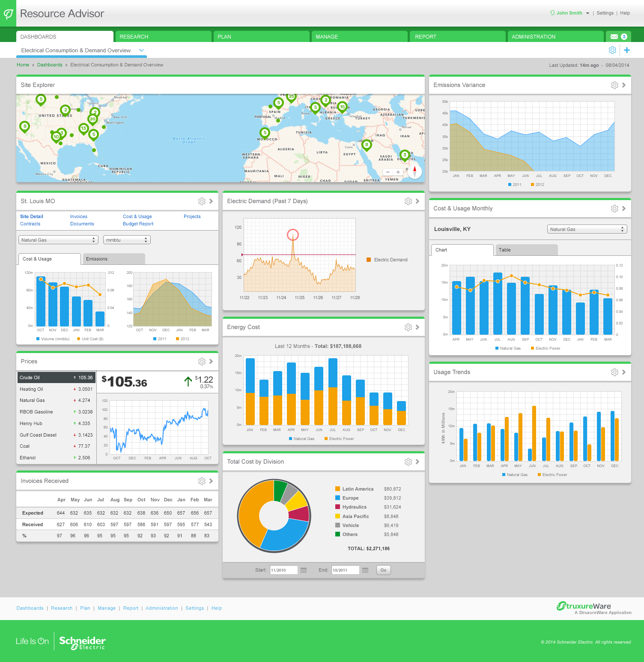The image size is (644, 662).
Task: Switch to PLAN tab
Action: [x=262, y=36]
